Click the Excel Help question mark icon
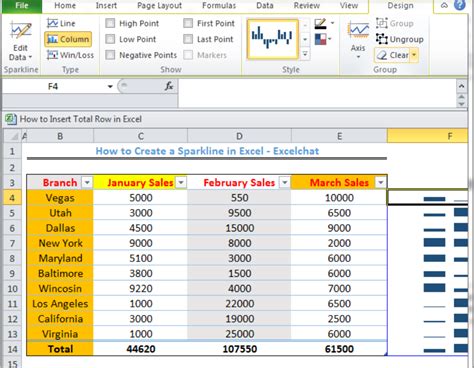 pyautogui.click(x=460, y=5)
